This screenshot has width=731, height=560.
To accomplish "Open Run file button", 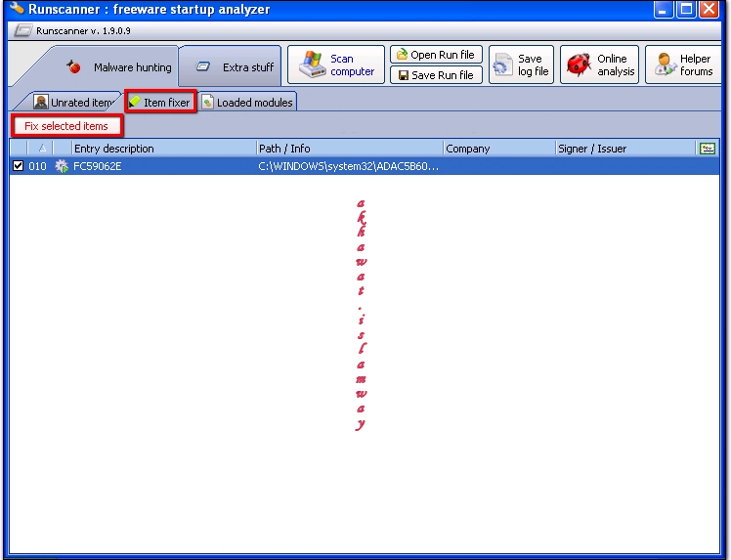I will tap(436, 55).
